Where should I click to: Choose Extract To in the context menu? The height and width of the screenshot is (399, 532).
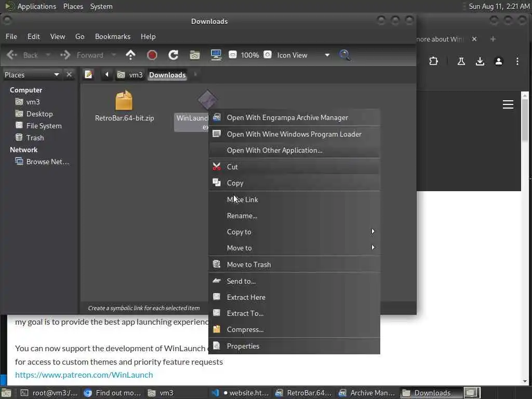[x=294, y=313]
